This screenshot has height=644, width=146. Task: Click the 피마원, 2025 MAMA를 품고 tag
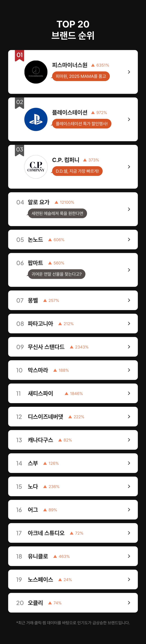[x=81, y=76]
